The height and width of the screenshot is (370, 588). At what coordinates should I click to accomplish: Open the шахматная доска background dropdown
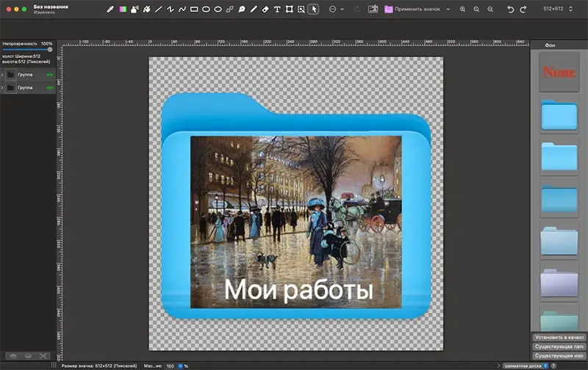click(x=526, y=366)
